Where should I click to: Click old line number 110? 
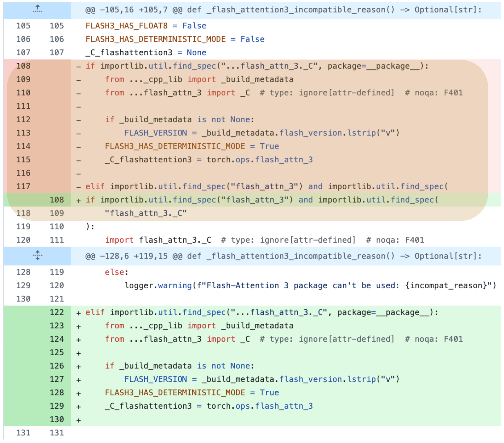[23, 93]
